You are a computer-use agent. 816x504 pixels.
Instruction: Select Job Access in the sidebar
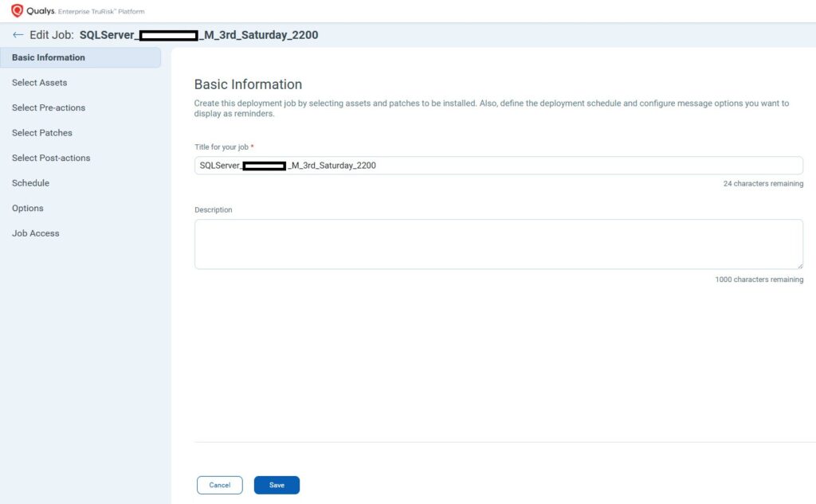click(36, 233)
